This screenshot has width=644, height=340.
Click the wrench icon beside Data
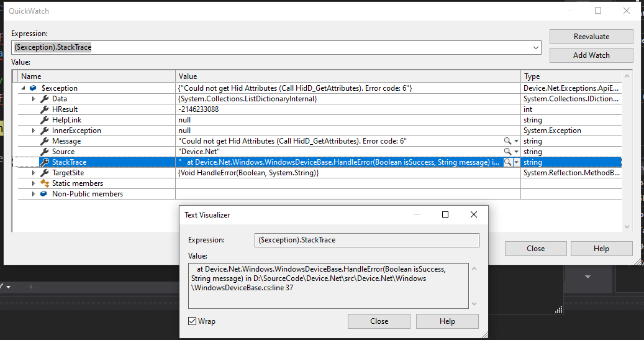click(x=44, y=99)
